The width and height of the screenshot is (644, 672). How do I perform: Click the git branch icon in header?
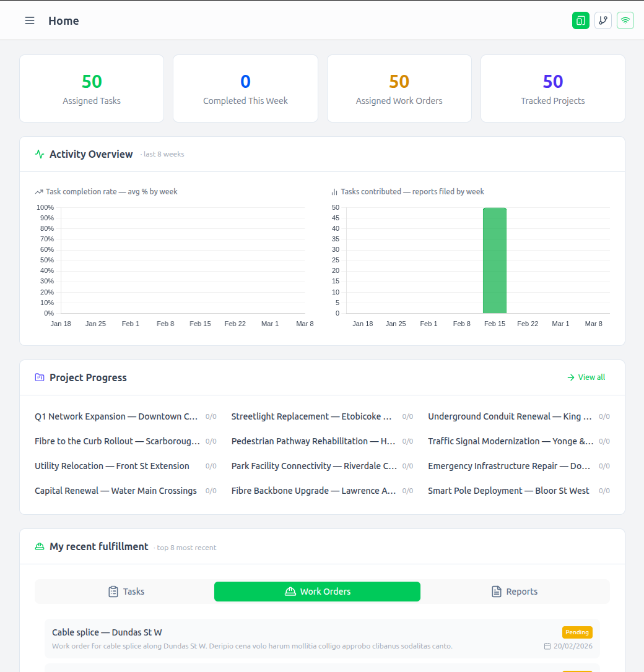(603, 20)
